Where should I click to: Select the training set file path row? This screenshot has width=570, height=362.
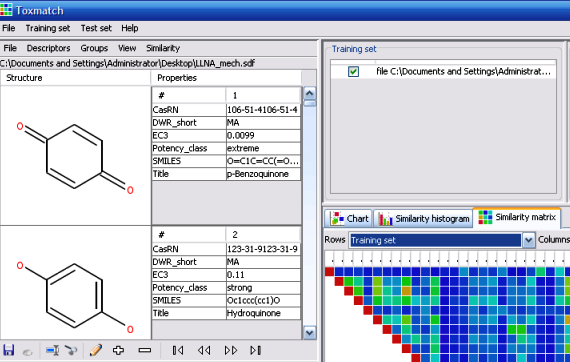pyautogui.click(x=443, y=71)
